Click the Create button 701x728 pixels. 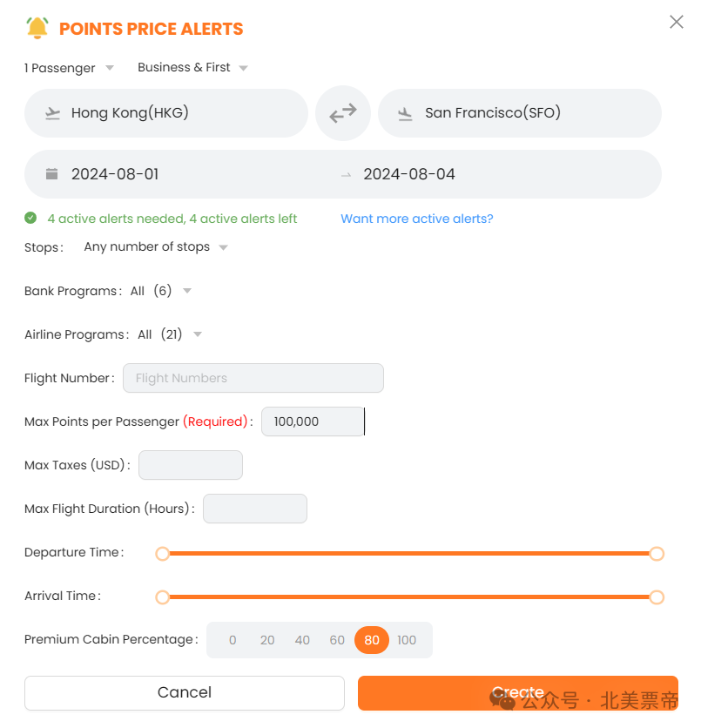click(517, 692)
